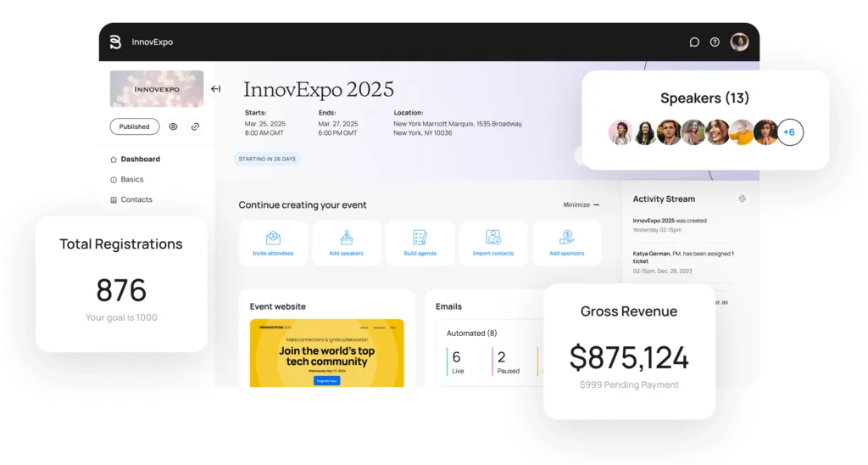868x465 pixels.
Task: Show the +6 more speakers badge
Action: pos(789,132)
